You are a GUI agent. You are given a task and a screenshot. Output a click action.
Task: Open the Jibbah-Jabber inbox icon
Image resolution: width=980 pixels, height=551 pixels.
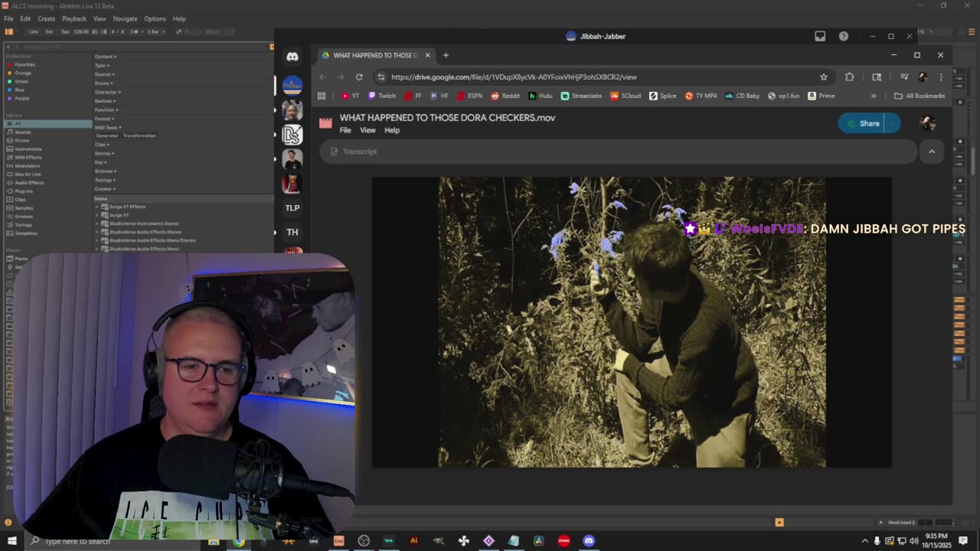pos(820,36)
